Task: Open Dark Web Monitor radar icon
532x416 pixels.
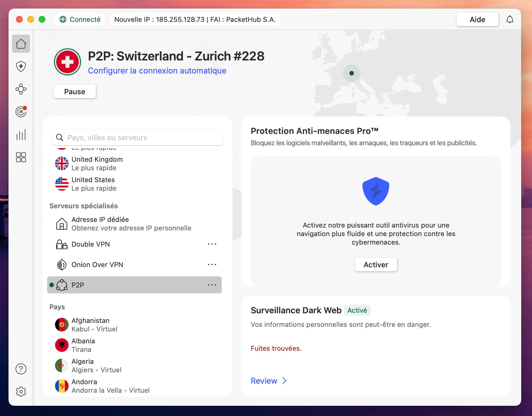Action: (x=21, y=112)
